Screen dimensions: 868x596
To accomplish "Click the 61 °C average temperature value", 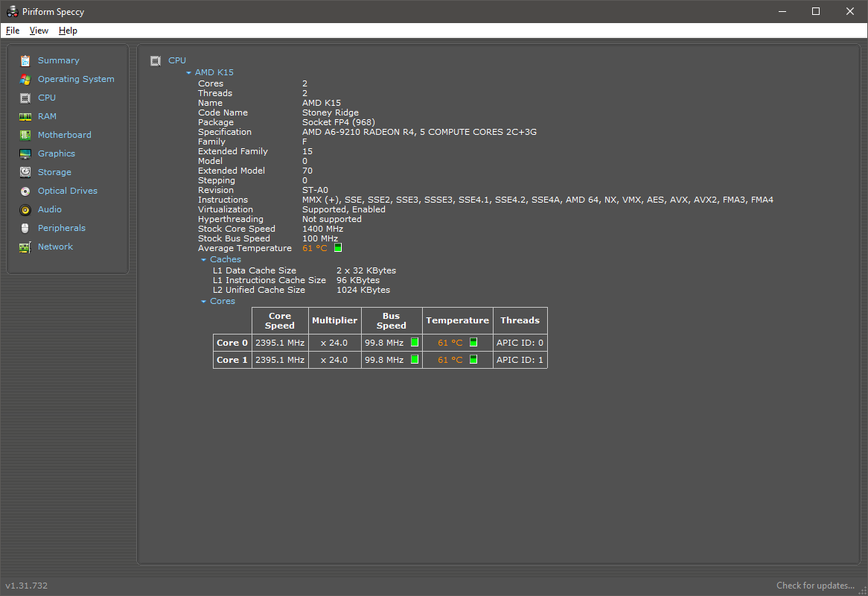I will click(314, 248).
